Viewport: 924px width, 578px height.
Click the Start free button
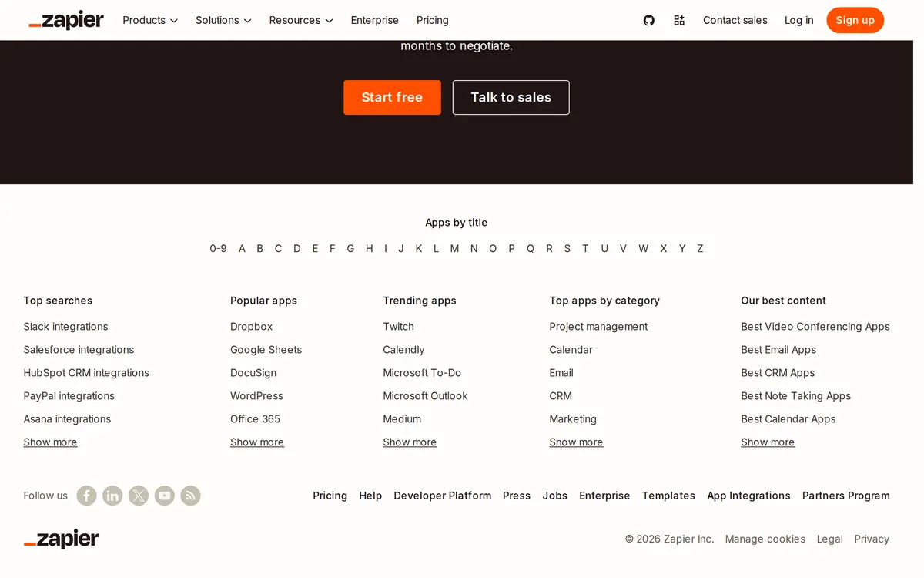(392, 97)
